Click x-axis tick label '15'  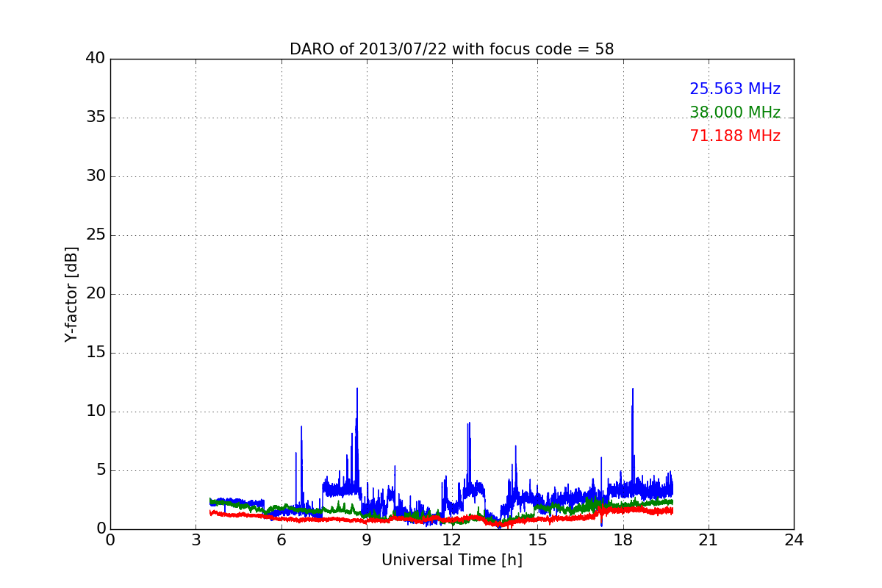pyautogui.click(x=537, y=540)
